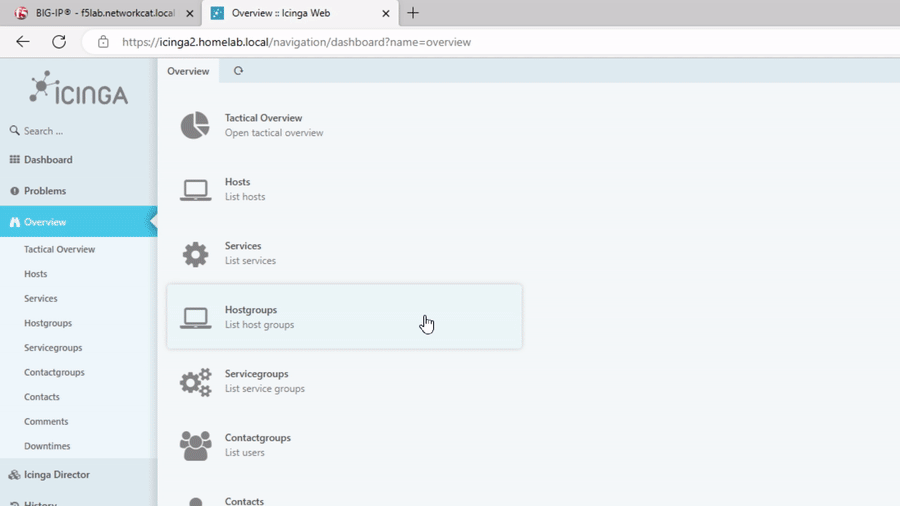Image resolution: width=900 pixels, height=506 pixels.
Task: Open the Contacts dashlet link
Action: coord(244,501)
